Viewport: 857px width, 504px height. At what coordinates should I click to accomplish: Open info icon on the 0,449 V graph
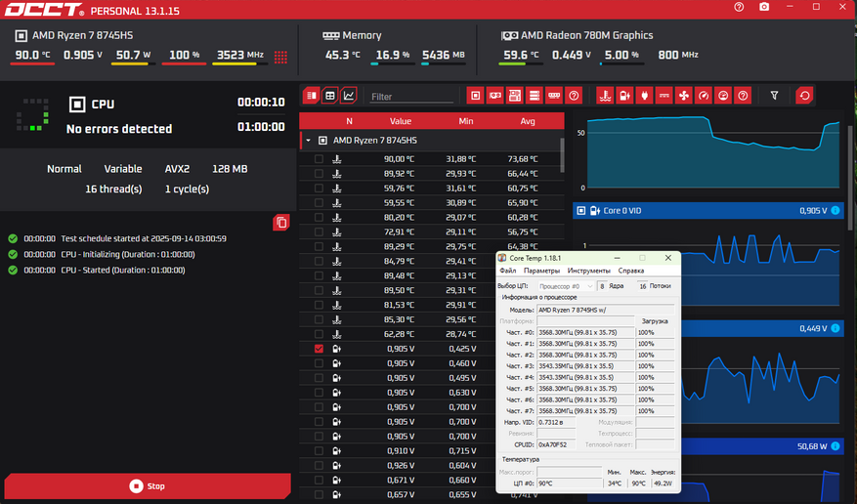coord(836,328)
